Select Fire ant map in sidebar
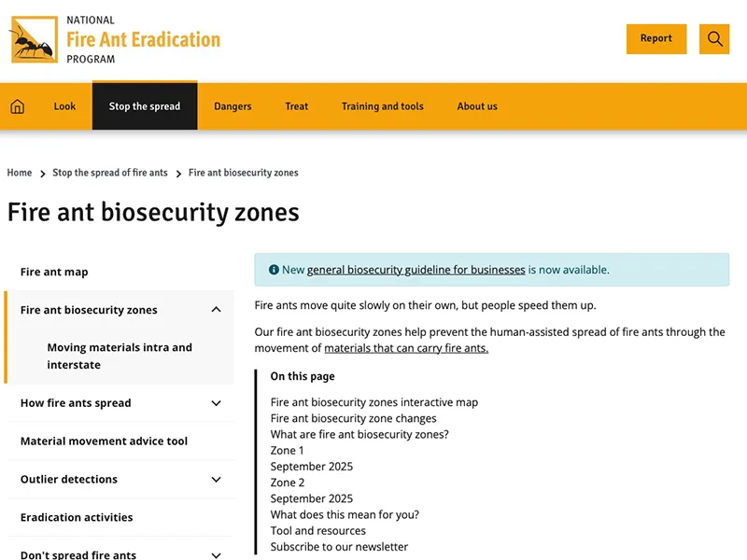Screen dimensions: 747x560 tap(54, 272)
